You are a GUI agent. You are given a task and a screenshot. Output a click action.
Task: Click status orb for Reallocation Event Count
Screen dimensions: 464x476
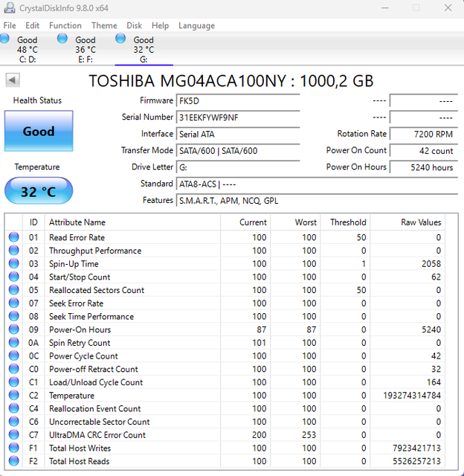pos(13,408)
